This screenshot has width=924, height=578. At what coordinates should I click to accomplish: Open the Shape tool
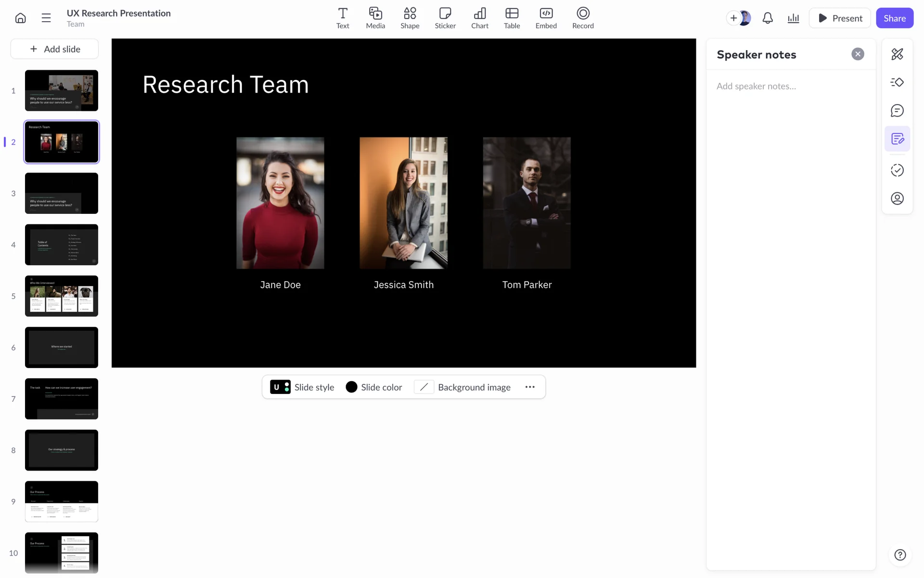point(410,18)
